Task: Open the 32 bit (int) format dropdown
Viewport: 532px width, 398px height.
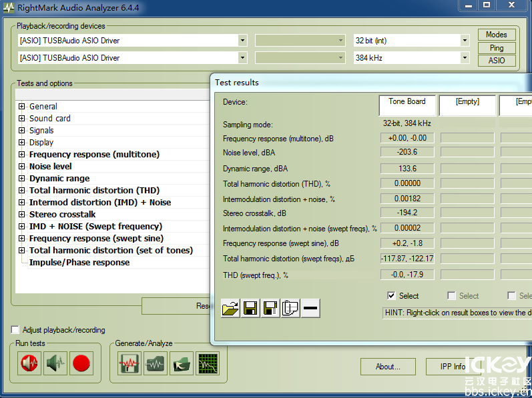Action: pyautogui.click(x=465, y=40)
